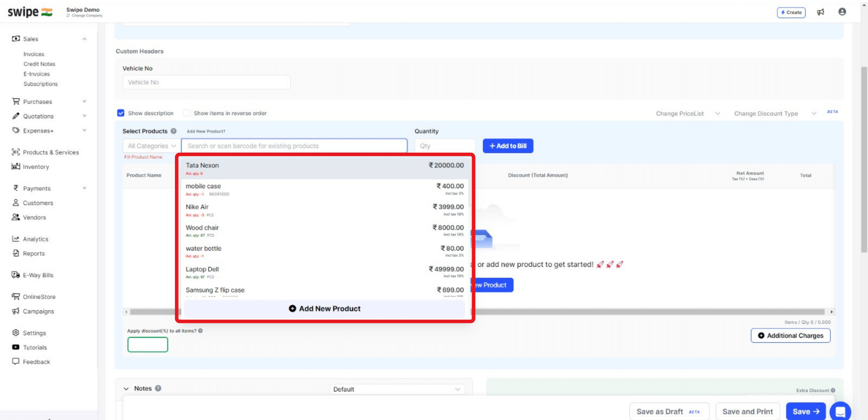Viewport: 868px width, 420px height.
Task: Open the Subscriptions page
Action: pyautogui.click(x=41, y=84)
